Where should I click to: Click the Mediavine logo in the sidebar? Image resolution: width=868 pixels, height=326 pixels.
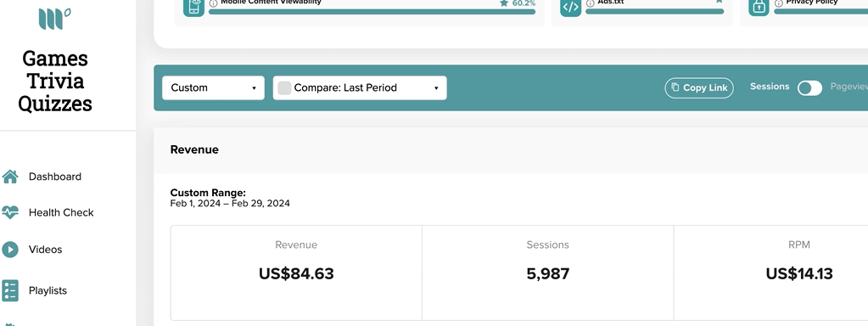pos(54,19)
